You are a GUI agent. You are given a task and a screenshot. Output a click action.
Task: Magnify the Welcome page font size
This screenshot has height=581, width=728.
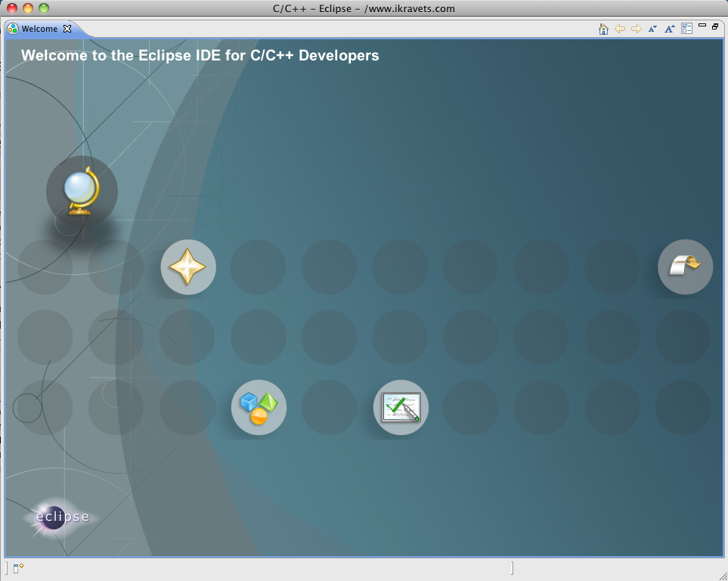coord(670,29)
